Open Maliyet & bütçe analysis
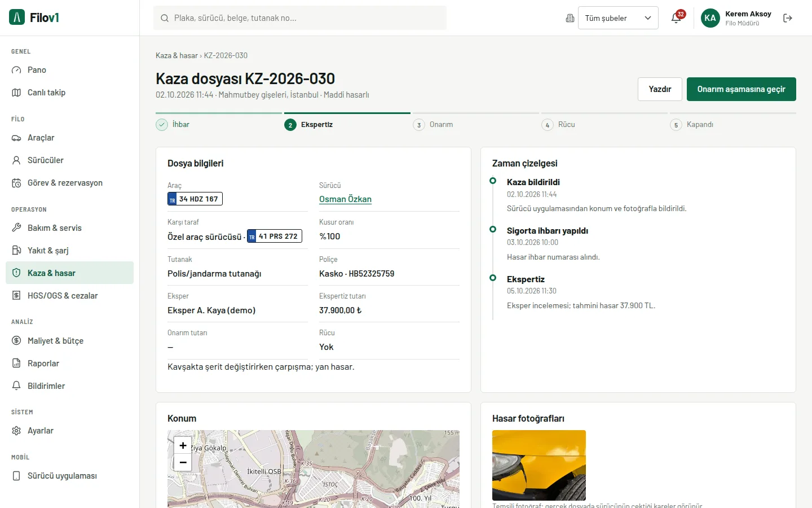Viewport: 812px width, 508px height. 69,341
